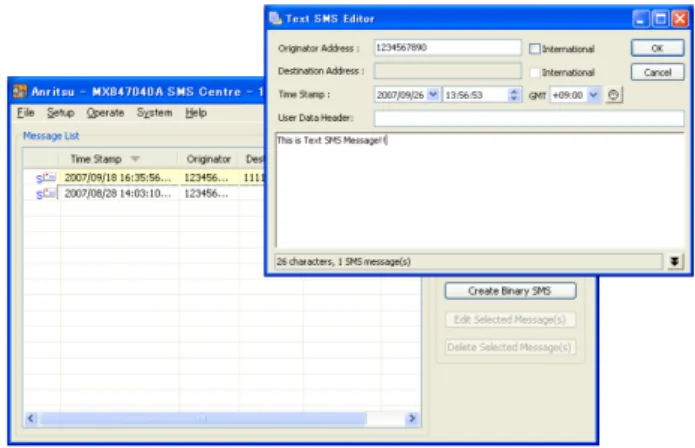
Task: Open the System menu
Action: click(x=154, y=113)
